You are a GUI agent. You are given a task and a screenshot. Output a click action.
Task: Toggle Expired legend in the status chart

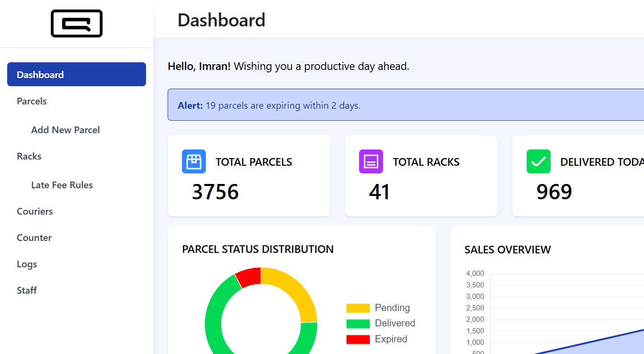[x=391, y=339]
